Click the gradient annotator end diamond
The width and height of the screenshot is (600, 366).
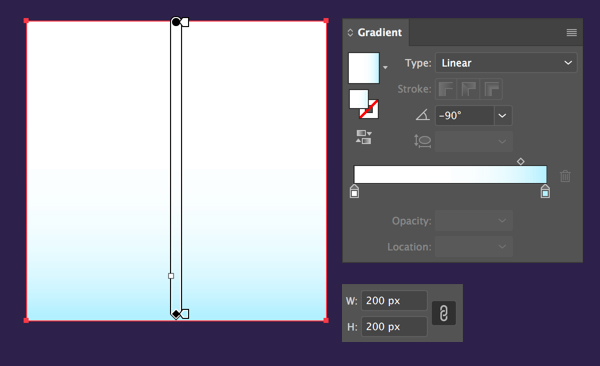tap(176, 314)
